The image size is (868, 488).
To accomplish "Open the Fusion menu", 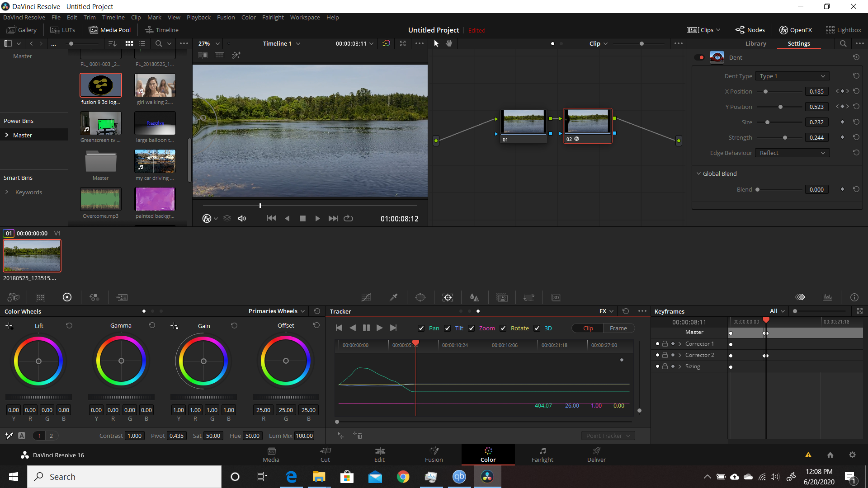I will pos(226,17).
